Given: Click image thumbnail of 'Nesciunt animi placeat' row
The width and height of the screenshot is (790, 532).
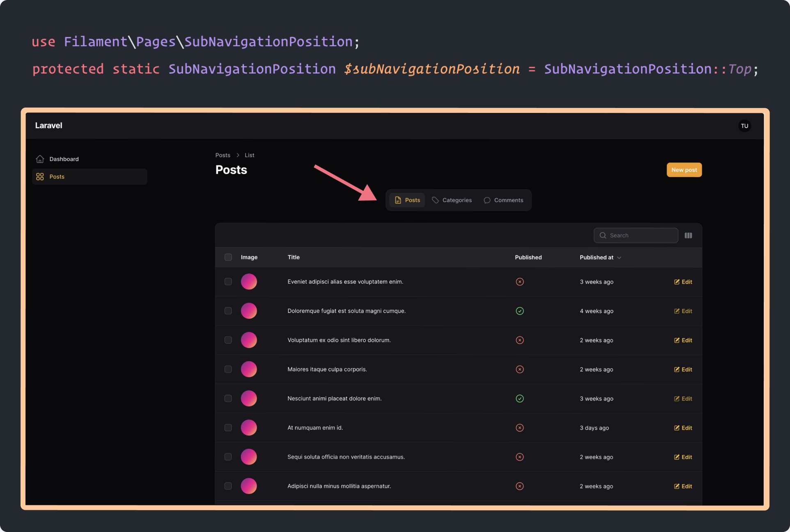Looking at the screenshot, I should click(249, 399).
